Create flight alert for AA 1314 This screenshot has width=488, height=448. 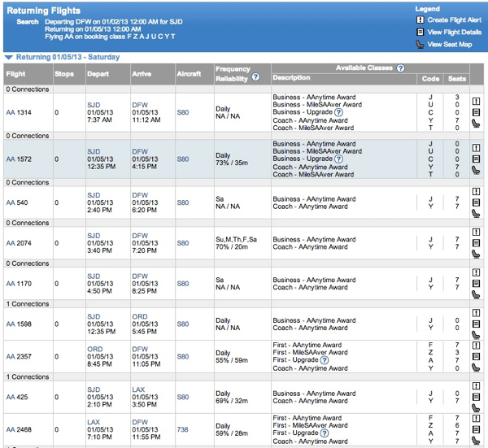tap(476, 101)
